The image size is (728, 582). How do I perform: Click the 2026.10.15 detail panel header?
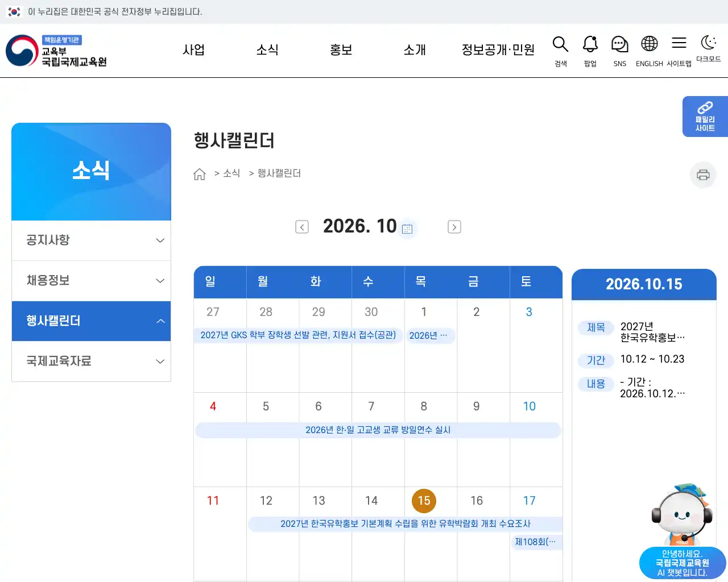click(x=644, y=284)
